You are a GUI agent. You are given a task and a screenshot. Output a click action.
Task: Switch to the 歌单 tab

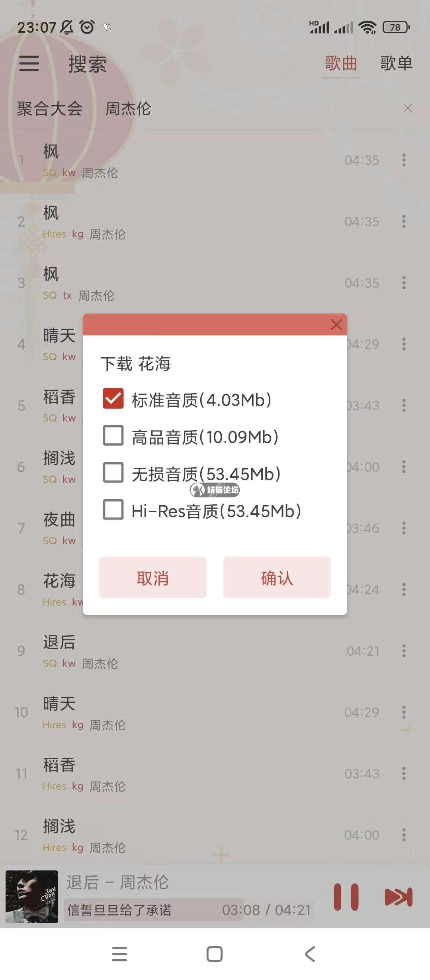396,63
